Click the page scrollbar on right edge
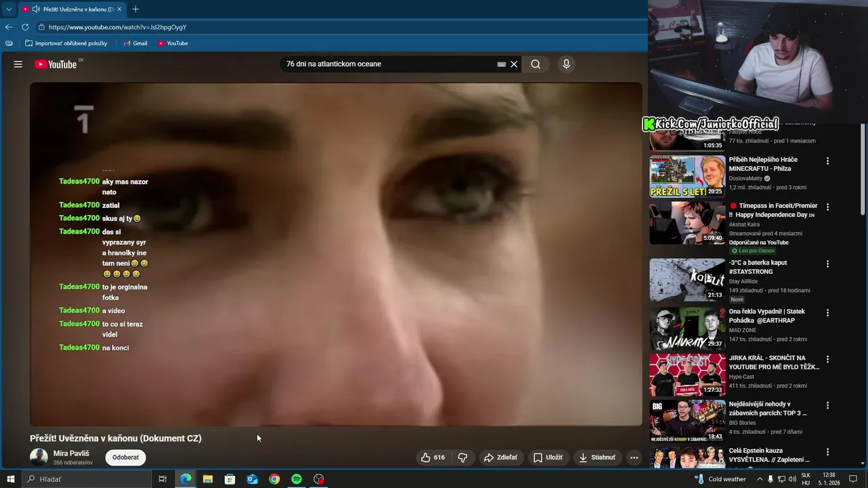This screenshot has width=868, height=488. (x=863, y=169)
